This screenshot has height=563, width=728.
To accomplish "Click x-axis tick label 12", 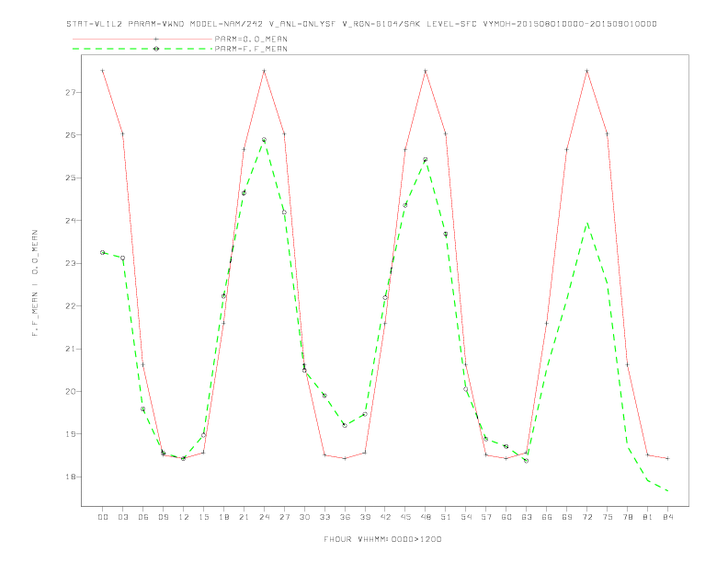I will pos(184,517).
